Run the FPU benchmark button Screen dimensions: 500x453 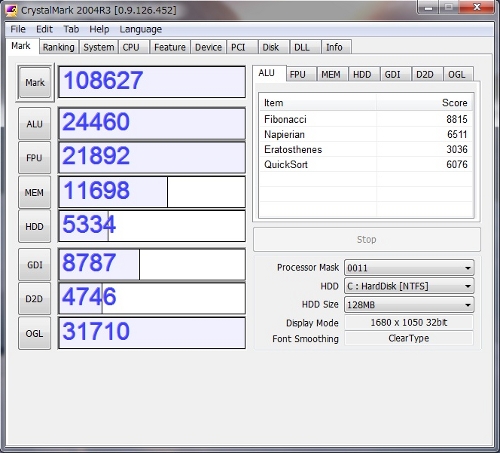coord(35,158)
